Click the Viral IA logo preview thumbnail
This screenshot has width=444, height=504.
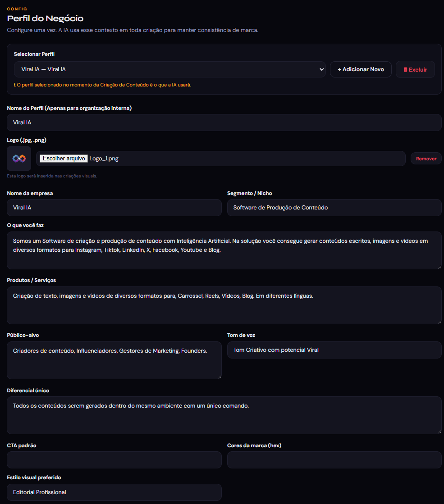(19, 159)
